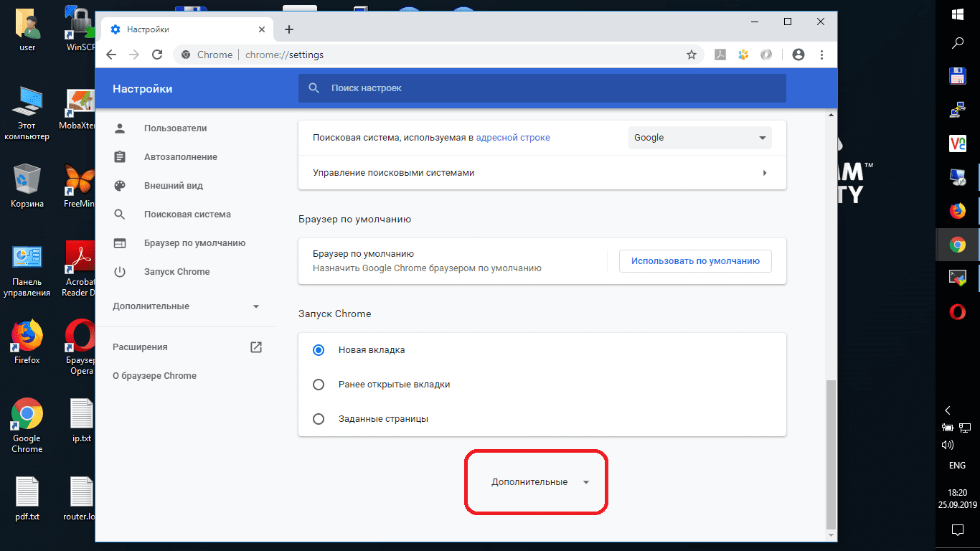Screen dimensions: 980x551
Task: Select the Acrobat Reader desktop shortcut
Action: (x=80, y=269)
